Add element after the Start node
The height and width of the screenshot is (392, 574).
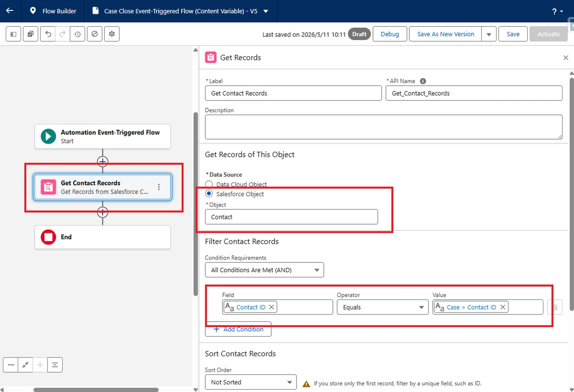tap(102, 161)
